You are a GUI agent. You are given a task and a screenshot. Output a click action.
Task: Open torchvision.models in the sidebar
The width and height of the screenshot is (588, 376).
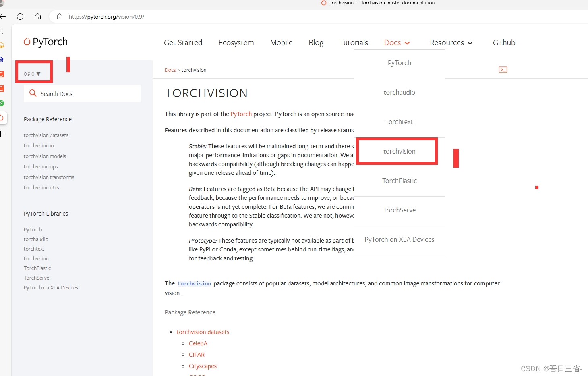coord(45,156)
